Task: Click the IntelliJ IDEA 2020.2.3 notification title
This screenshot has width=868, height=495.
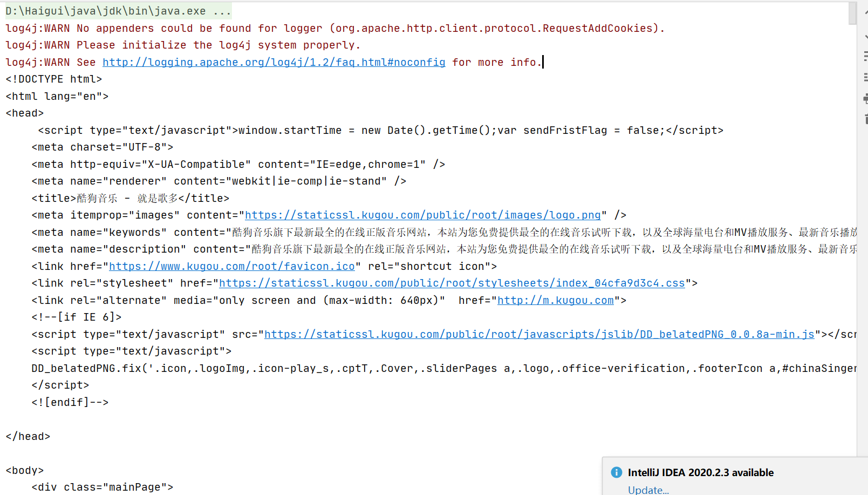Action: pos(700,472)
